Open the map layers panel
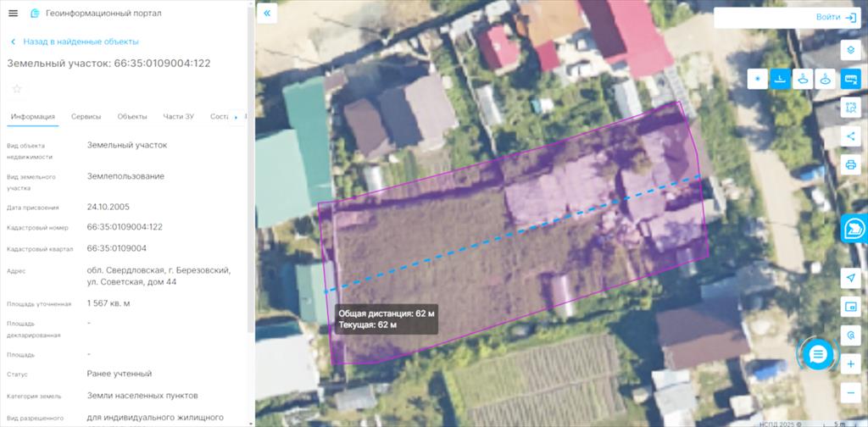Viewport: 868px width, 427px height. (x=850, y=50)
